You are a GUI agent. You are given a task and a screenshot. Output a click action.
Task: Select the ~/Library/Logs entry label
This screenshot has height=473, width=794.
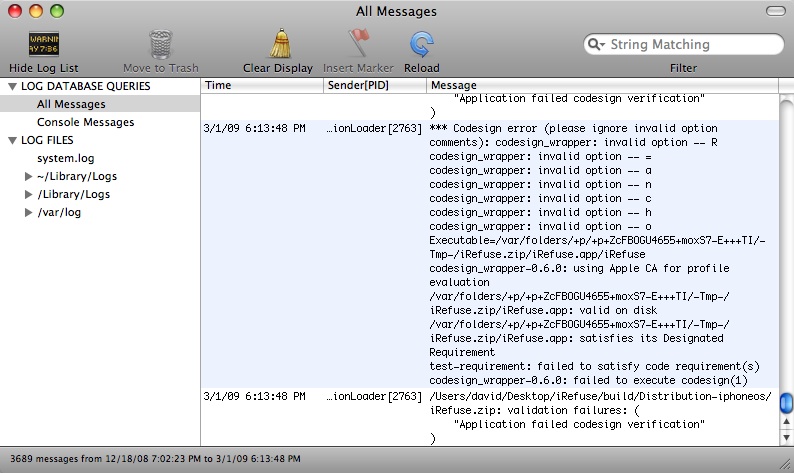coord(77,176)
